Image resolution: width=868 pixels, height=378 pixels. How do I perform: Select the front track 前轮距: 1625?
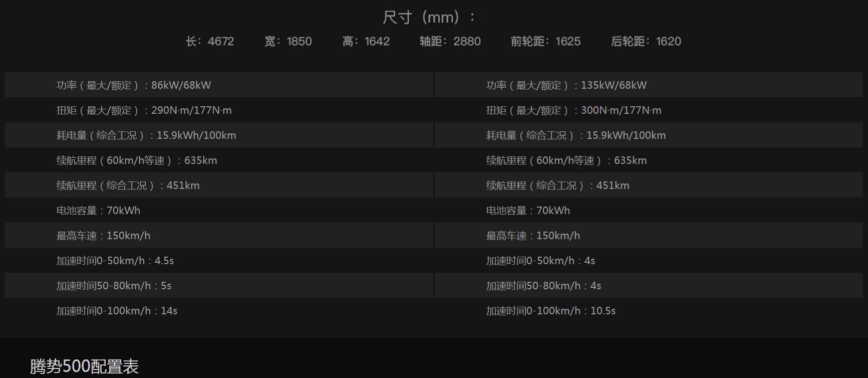pos(546,41)
